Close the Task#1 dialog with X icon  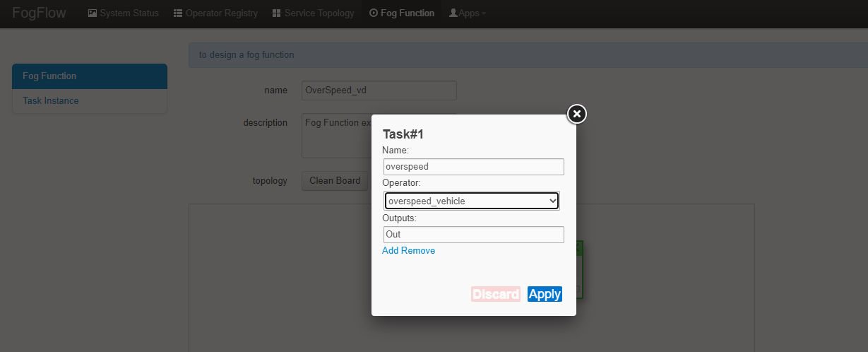point(577,113)
